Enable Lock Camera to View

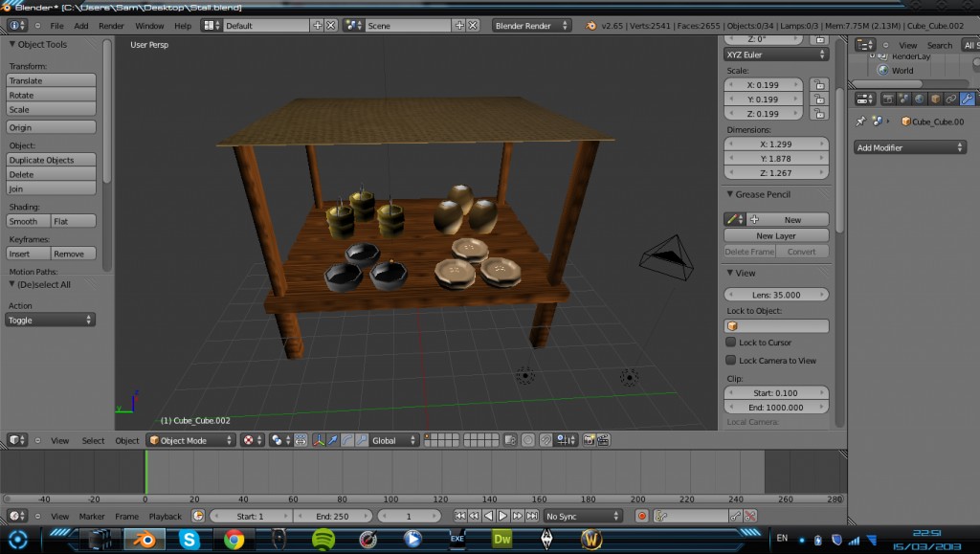tap(731, 360)
